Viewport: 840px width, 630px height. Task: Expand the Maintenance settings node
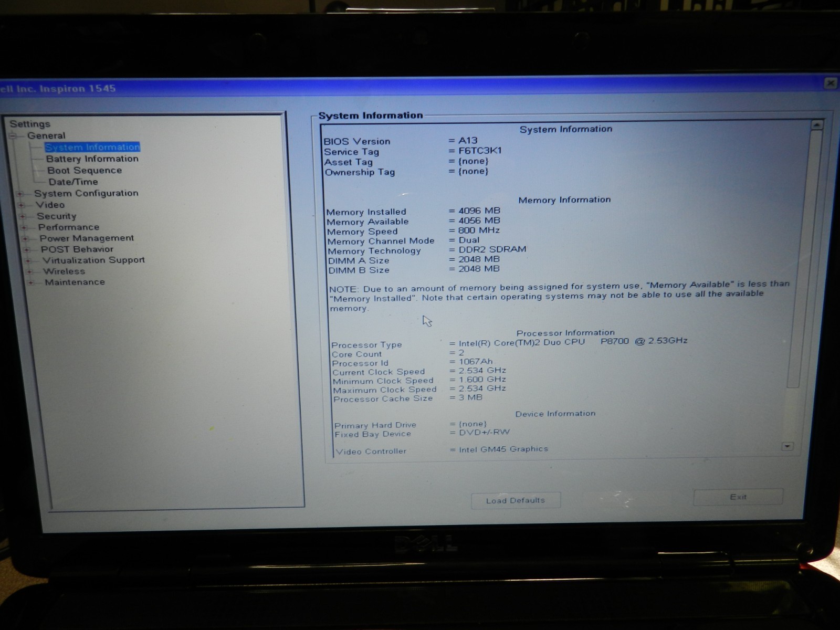click(31, 282)
